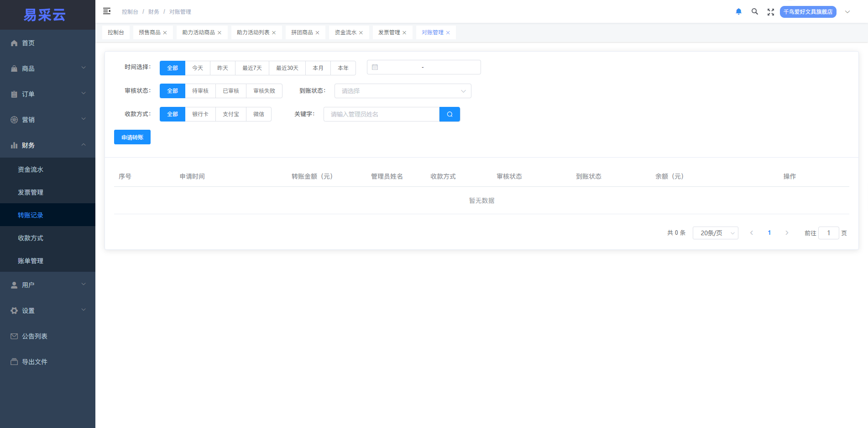Click the calendar icon in the date range field
Screen dimensions: 868x428
tap(376, 67)
